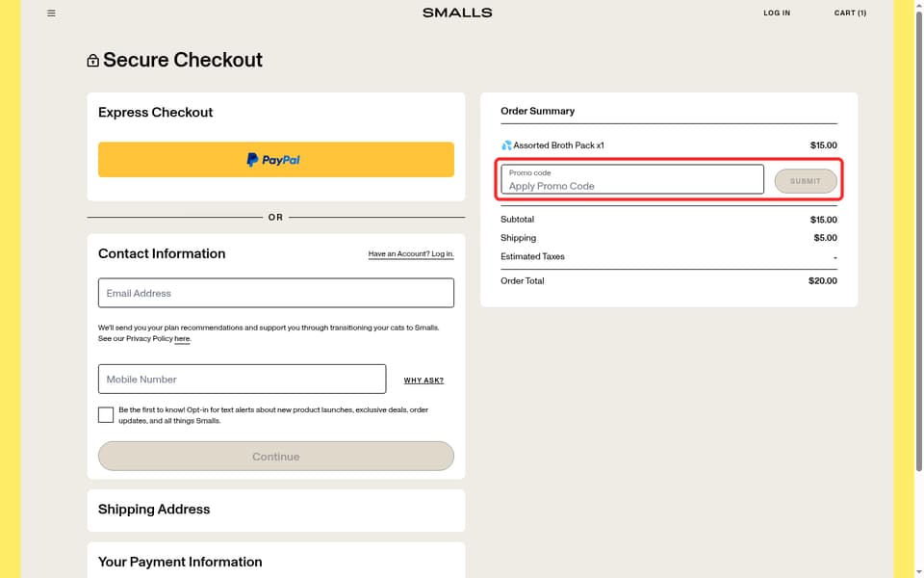Screen dimensions: 924x578
Task: Click the Order Total $20.00 value
Action: click(x=823, y=281)
